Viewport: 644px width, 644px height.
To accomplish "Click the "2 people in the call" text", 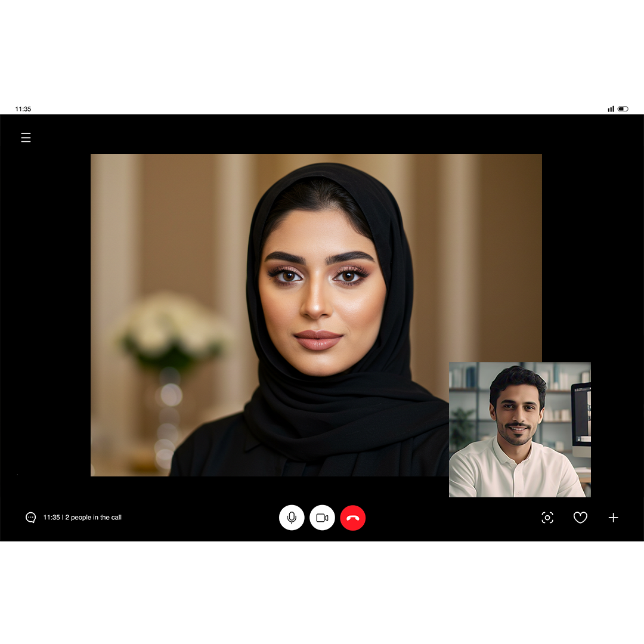I will click(x=94, y=518).
